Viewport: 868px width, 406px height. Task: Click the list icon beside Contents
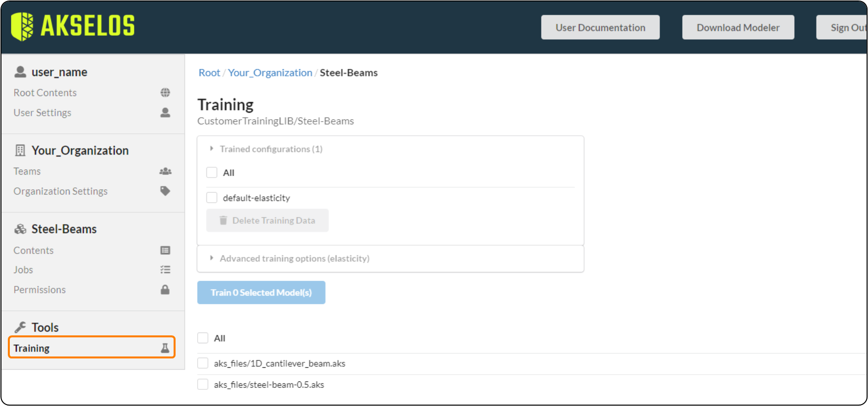click(165, 251)
